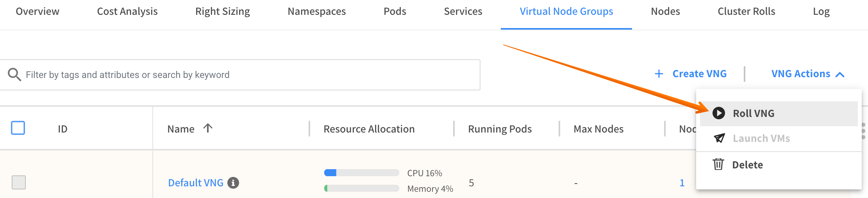Click the Launch VMs paper plane icon

(719, 138)
